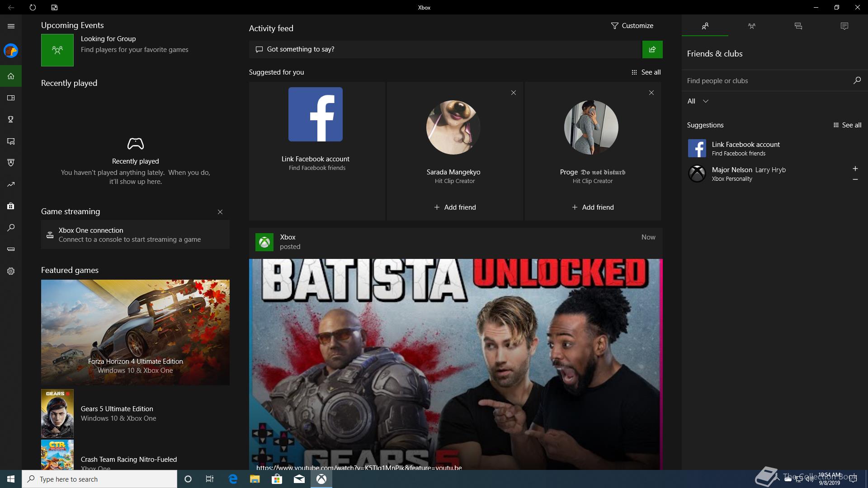This screenshot has width=868, height=488.
Task: Open Cortana circle on taskbar
Action: 188,479
